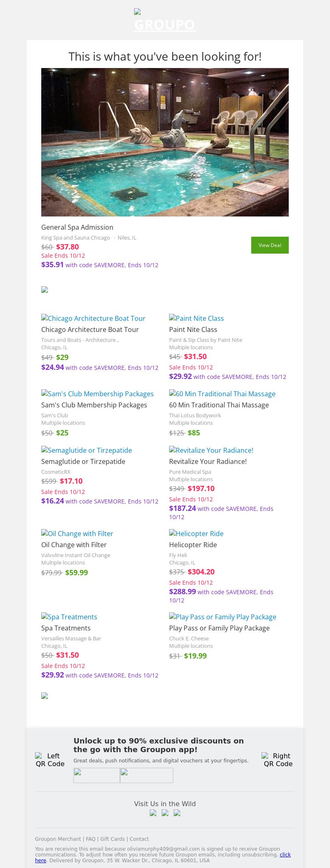This screenshot has height=868, width=330.
Task: Click the Left QR Code image
Action: pos(50,760)
